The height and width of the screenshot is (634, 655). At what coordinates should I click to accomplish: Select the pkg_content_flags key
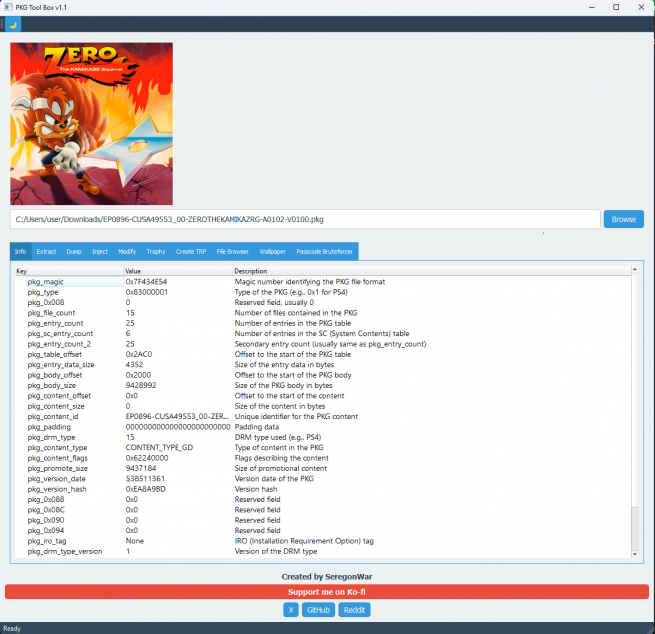tap(58, 458)
